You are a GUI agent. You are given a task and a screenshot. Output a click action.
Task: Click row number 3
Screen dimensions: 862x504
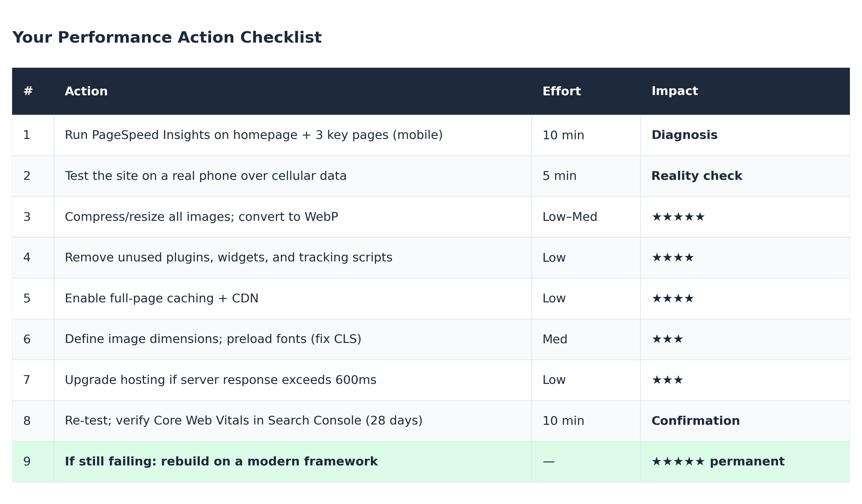pyautogui.click(x=27, y=217)
